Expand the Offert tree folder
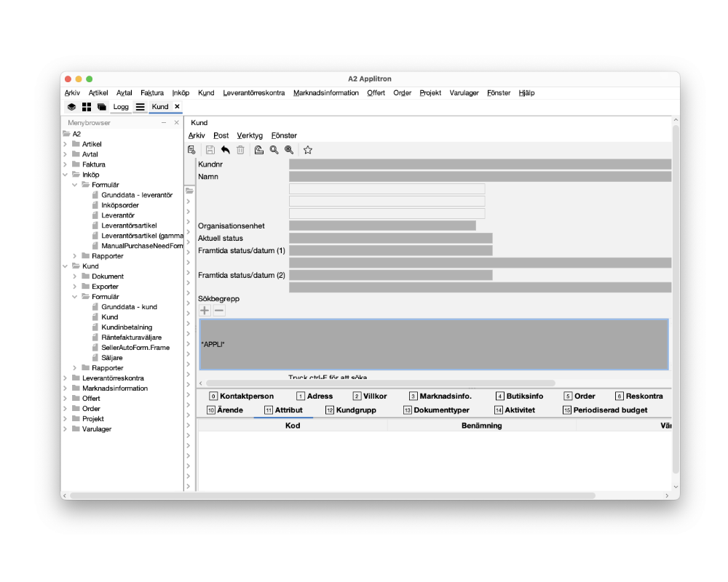 point(65,399)
